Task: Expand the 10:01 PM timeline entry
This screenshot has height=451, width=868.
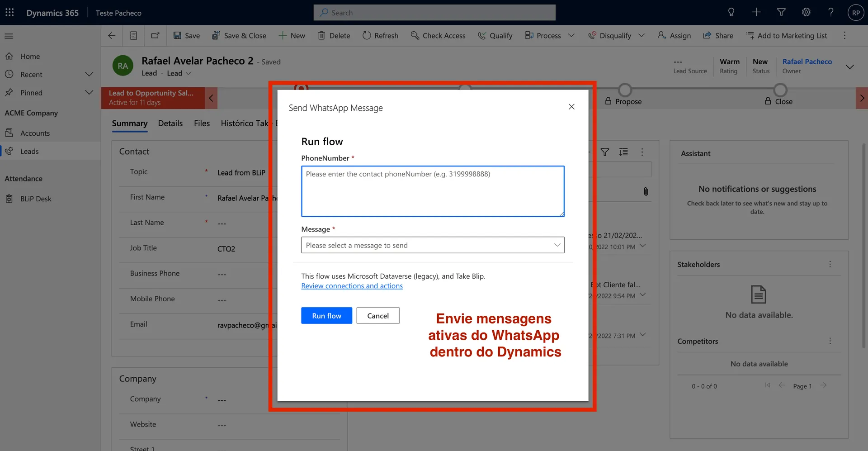Action: tap(643, 246)
